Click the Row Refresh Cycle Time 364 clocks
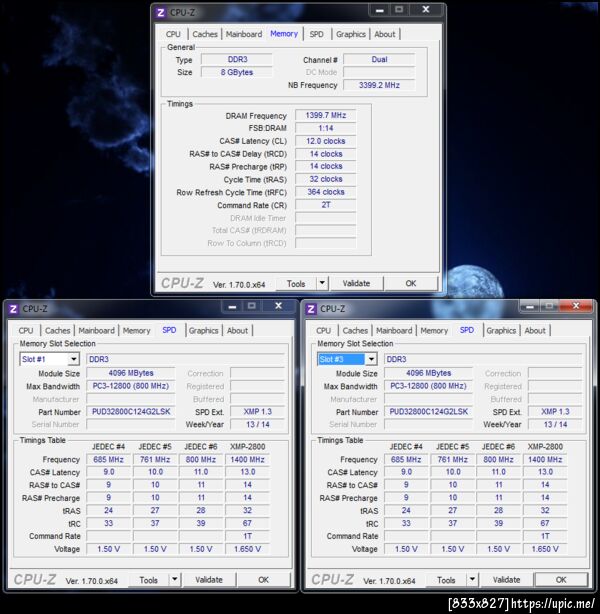This screenshot has width=600, height=614. point(325,192)
